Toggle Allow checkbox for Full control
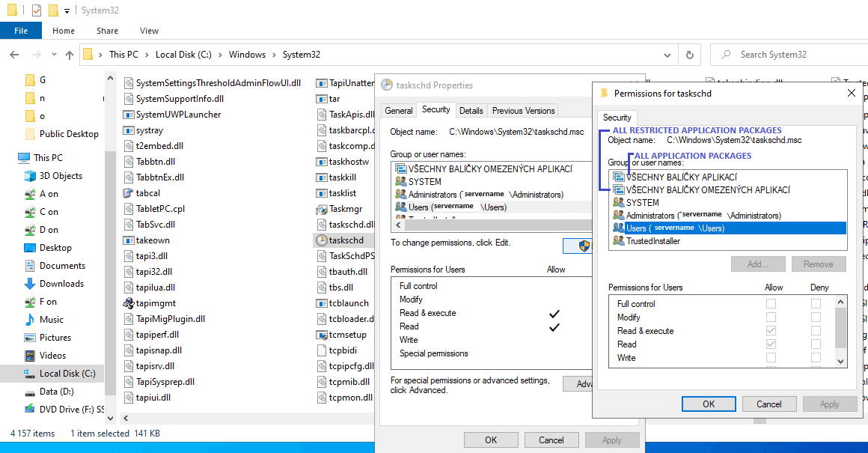The image size is (868, 453). click(x=771, y=303)
